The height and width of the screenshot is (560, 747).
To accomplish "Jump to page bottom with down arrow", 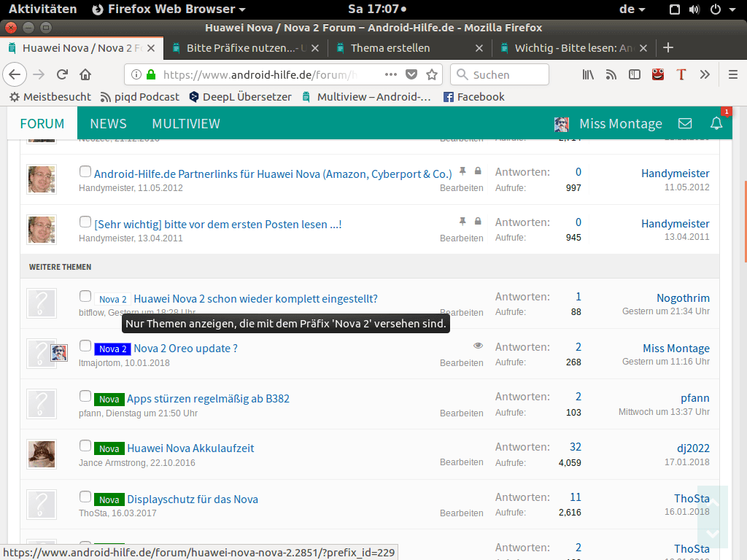I will coord(712,533).
